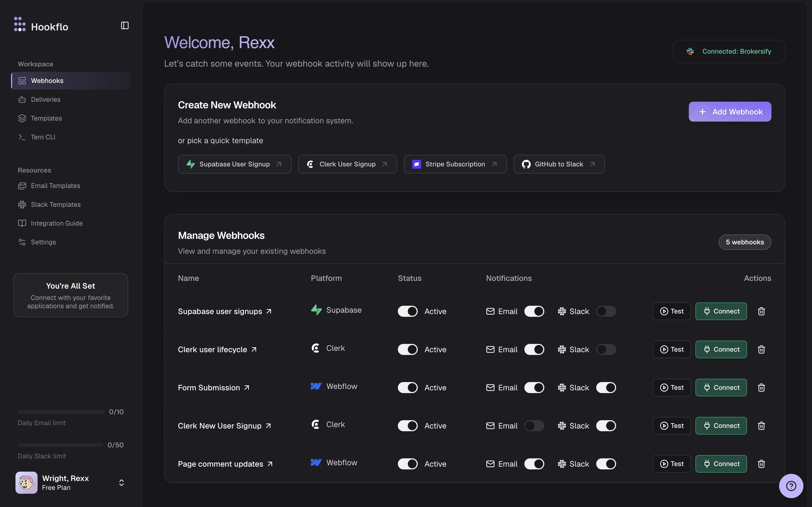The height and width of the screenshot is (507, 812).
Task: Click the plus icon on Add Webhook
Action: [702, 112]
